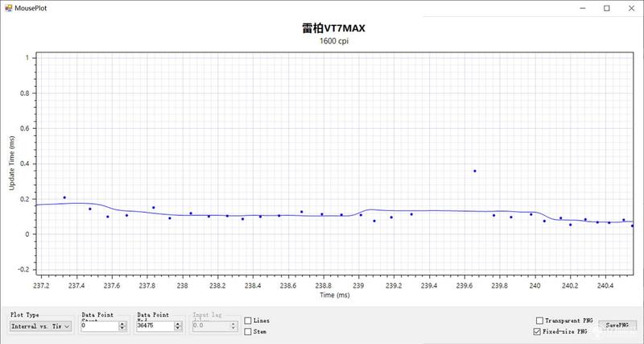Click the Update Time (ms) axis label
This screenshot has height=344, width=644.
point(11,164)
